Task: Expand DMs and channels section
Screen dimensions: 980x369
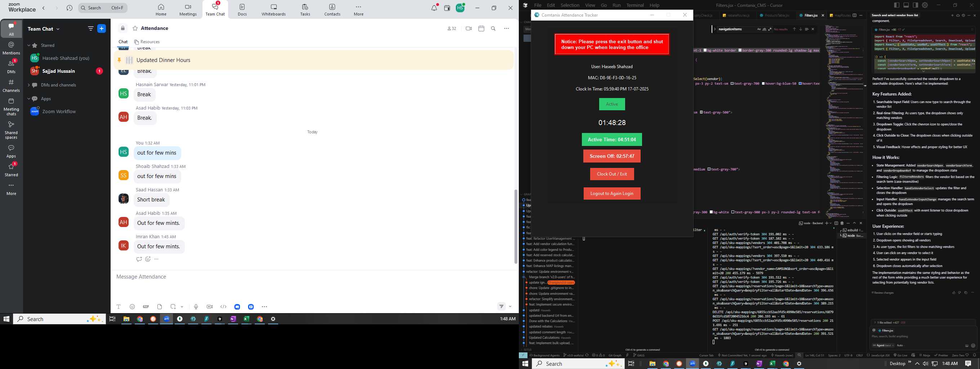Action: (x=28, y=85)
